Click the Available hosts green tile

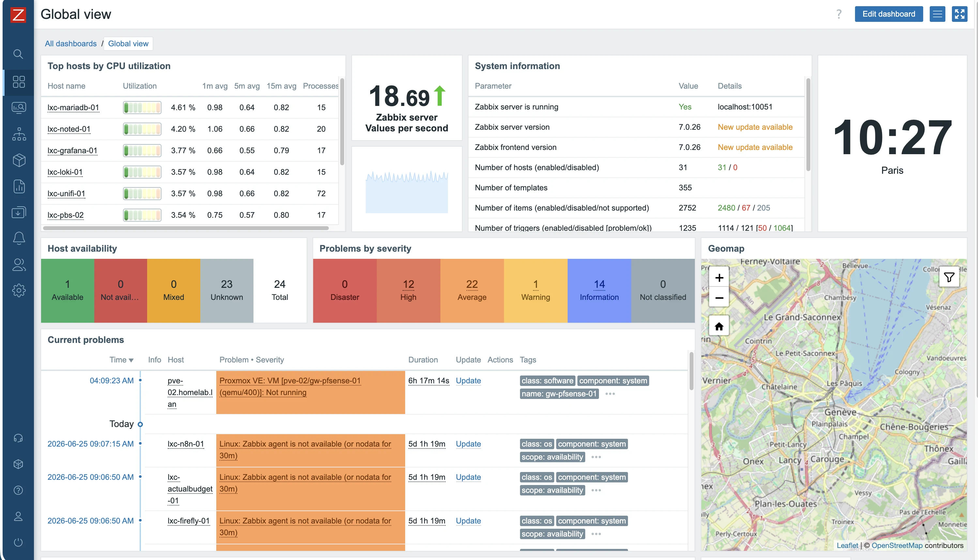(67, 290)
